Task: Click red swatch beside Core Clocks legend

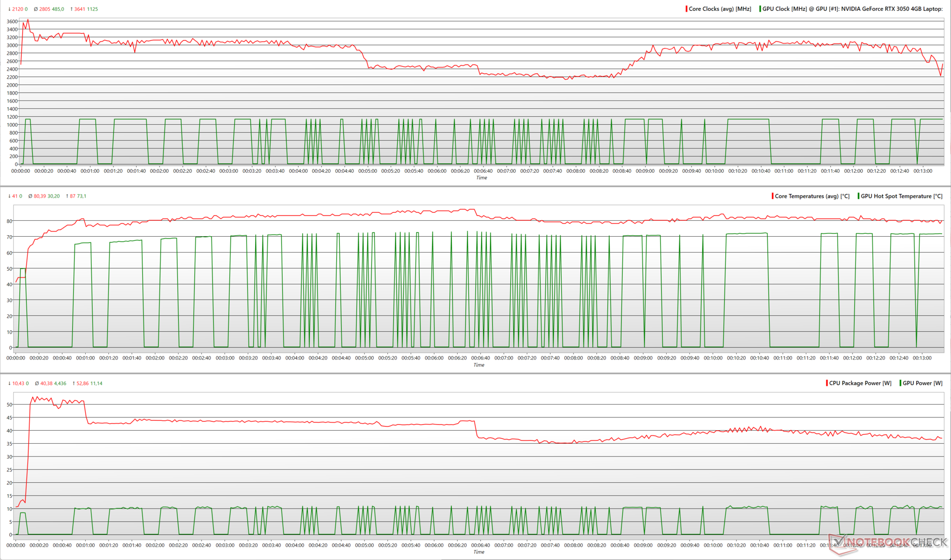Action: pyautogui.click(x=686, y=9)
